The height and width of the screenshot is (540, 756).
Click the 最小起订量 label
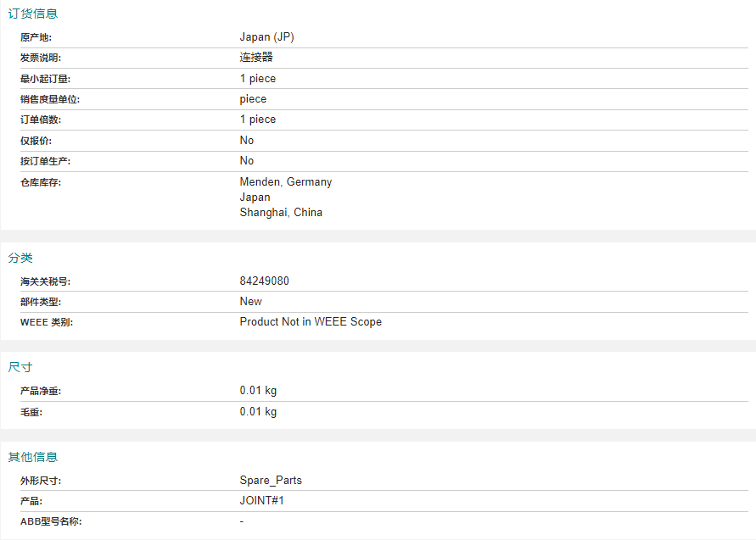click(x=45, y=79)
